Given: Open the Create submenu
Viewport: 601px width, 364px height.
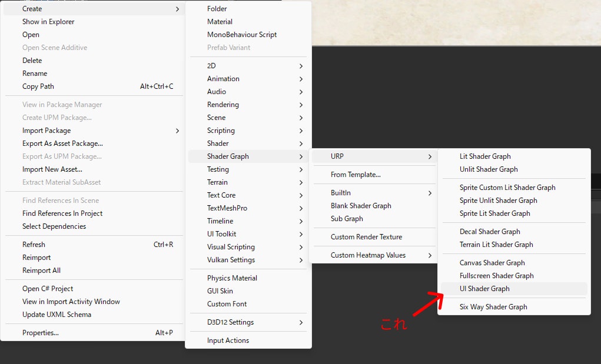Looking at the screenshot, I should pyautogui.click(x=93, y=9).
